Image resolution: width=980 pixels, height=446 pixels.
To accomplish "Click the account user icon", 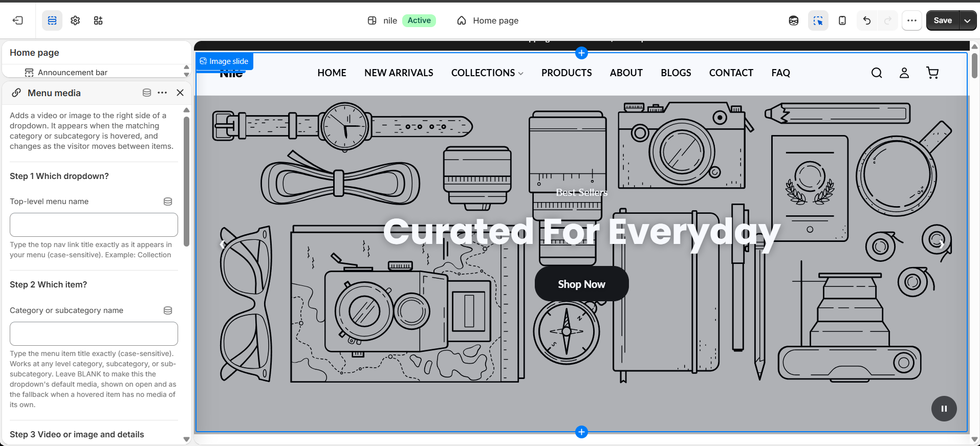I will click(904, 73).
